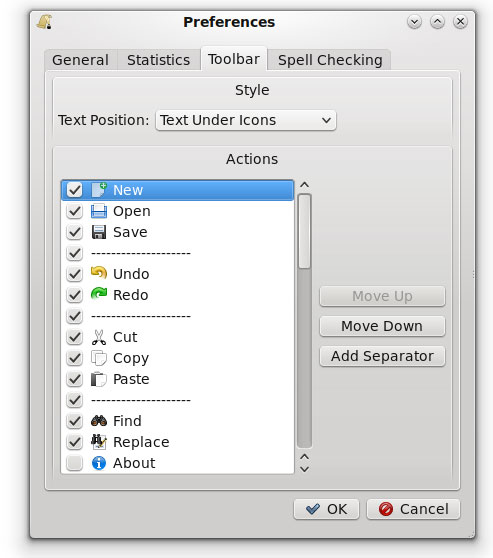The image size is (493, 558).
Task: Uncheck the Replace action checkbox
Action: coord(74,442)
